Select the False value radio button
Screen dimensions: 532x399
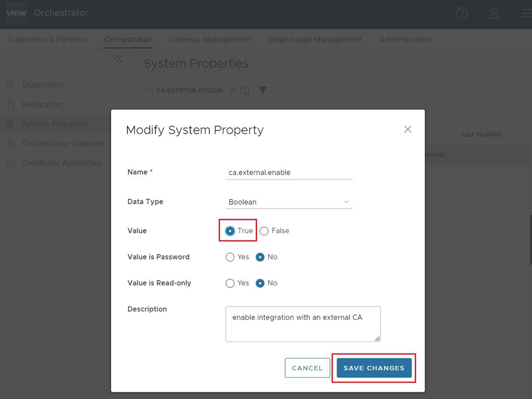pyautogui.click(x=264, y=231)
